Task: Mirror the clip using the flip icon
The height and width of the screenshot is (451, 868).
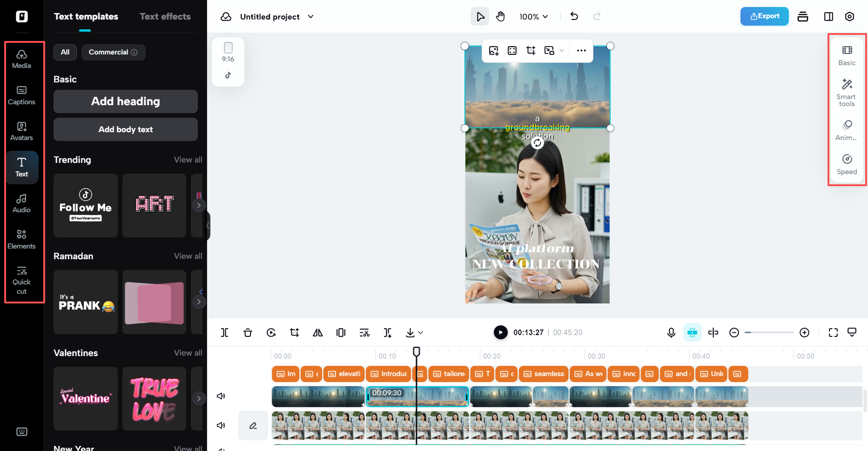Action: coord(318,332)
